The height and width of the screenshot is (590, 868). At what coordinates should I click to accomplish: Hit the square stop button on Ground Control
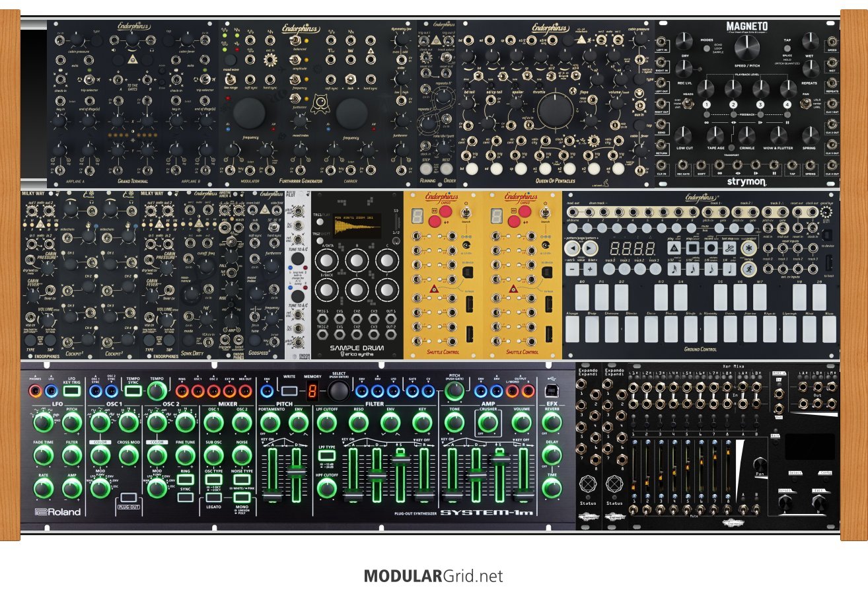[x=694, y=248]
